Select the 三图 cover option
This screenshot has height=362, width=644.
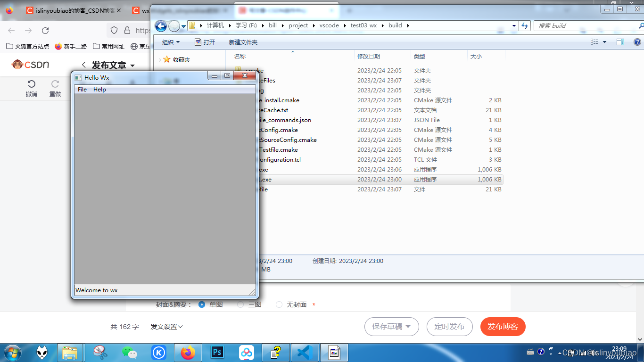click(x=240, y=304)
